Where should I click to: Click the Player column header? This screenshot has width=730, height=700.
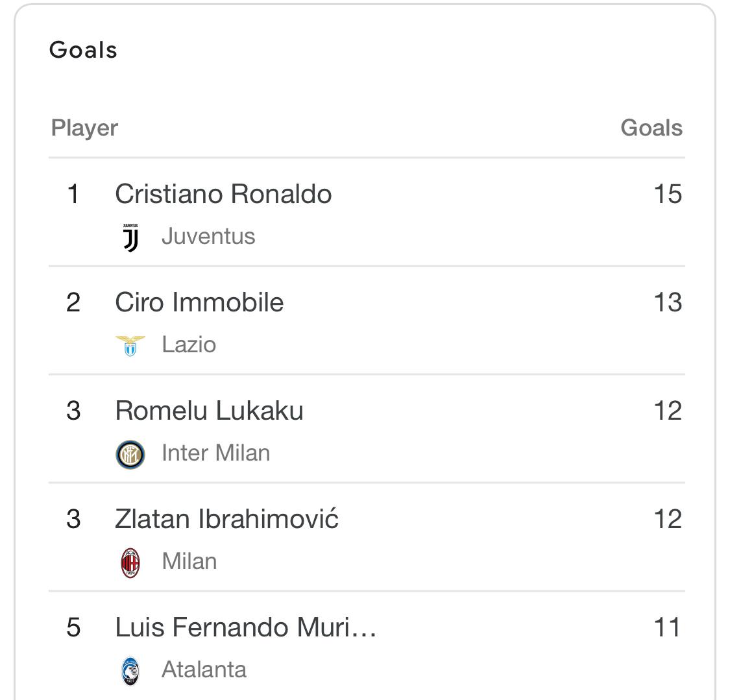84,128
